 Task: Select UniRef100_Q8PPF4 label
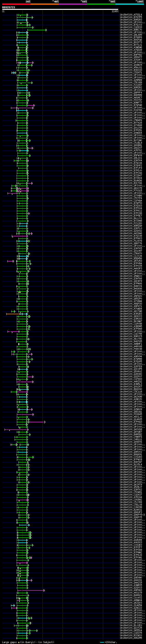(131, 93)
